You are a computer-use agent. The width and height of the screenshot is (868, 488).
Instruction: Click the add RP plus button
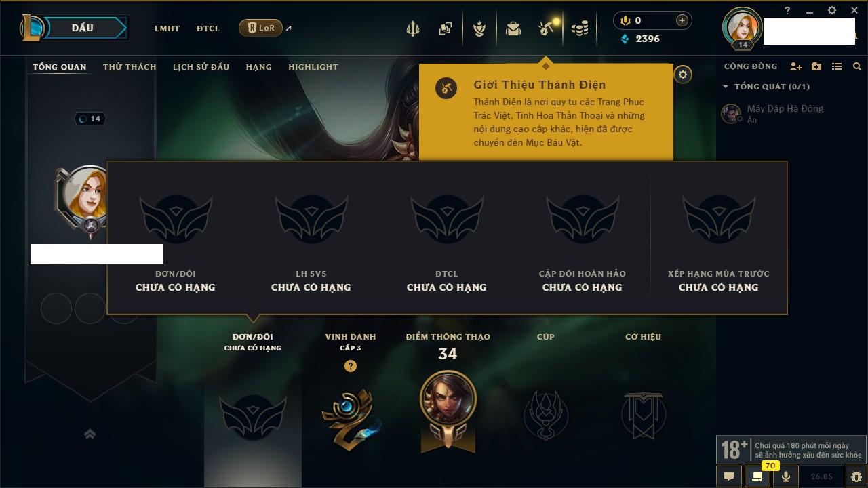tap(682, 20)
